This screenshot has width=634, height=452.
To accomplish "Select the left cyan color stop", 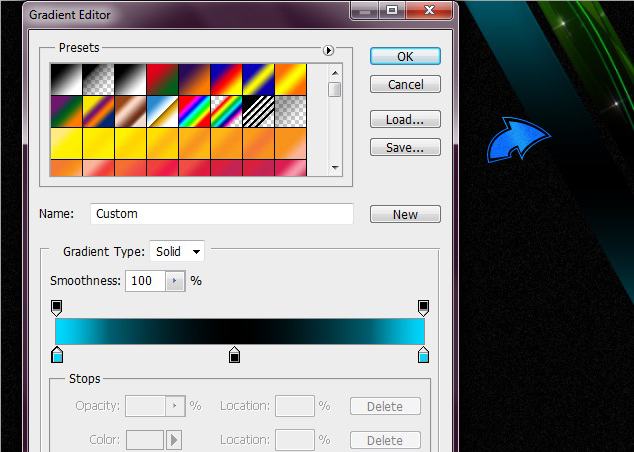I will [x=56, y=354].
